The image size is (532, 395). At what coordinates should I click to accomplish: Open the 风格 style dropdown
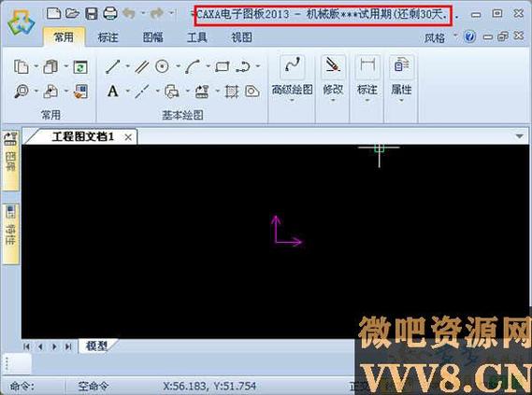coord(439,37)
